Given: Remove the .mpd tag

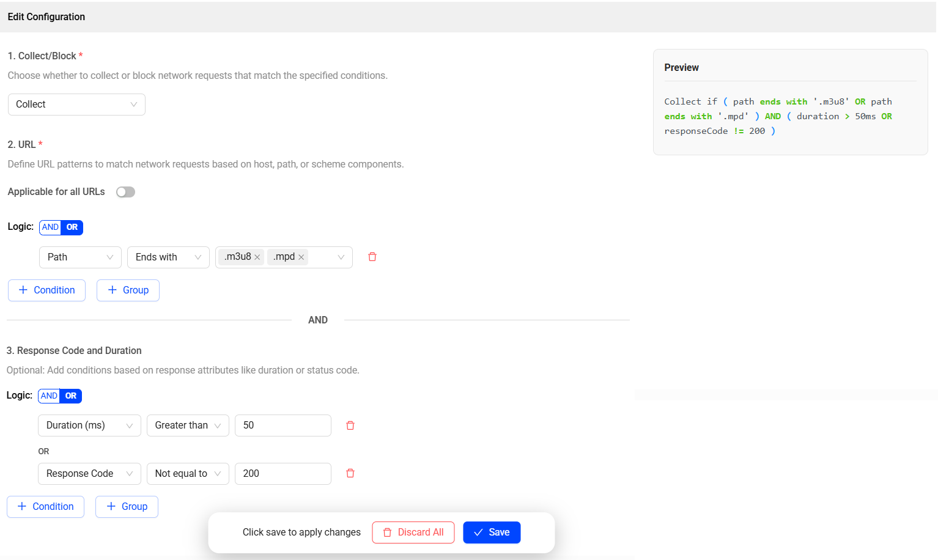Looking at the screenshot, I should (301, 257).
